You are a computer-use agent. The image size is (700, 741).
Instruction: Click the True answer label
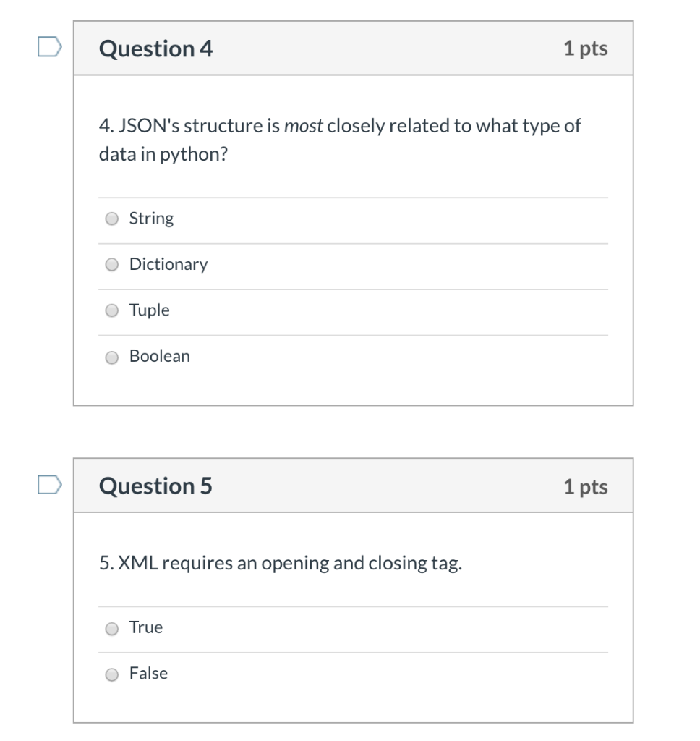146,627
